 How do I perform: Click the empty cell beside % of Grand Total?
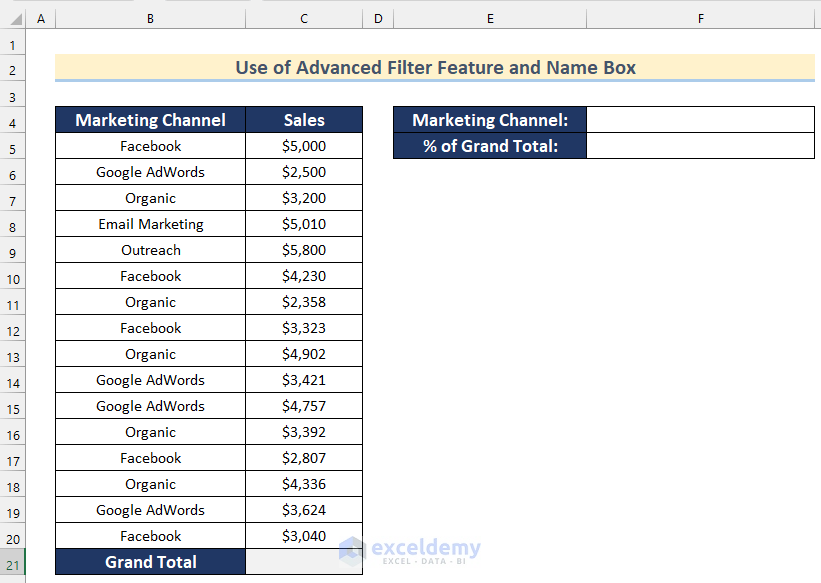[x=700, y=146]
